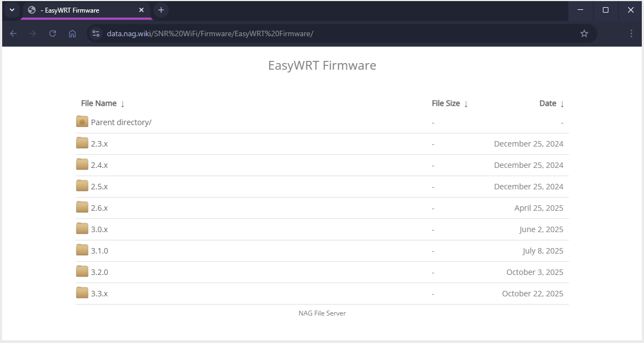Viewport: 644px width, 343px height.
Task: Click the Parent directory folder icon
Action: (82, 122)
